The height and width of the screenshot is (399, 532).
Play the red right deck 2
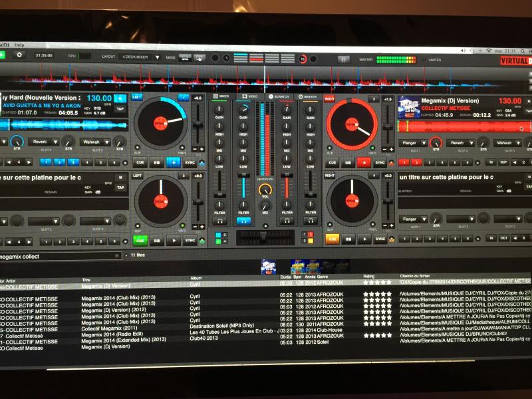[364, 162]
